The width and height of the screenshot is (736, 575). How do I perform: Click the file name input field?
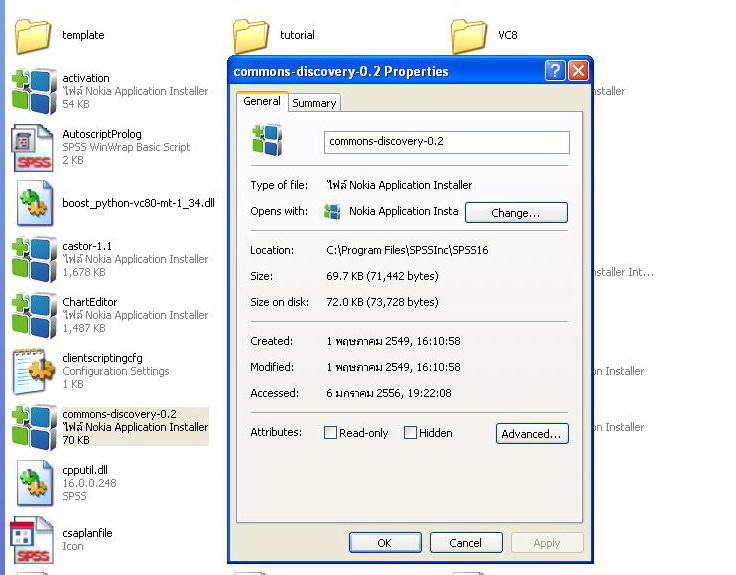pyautogui.click(x=446, y=142)
